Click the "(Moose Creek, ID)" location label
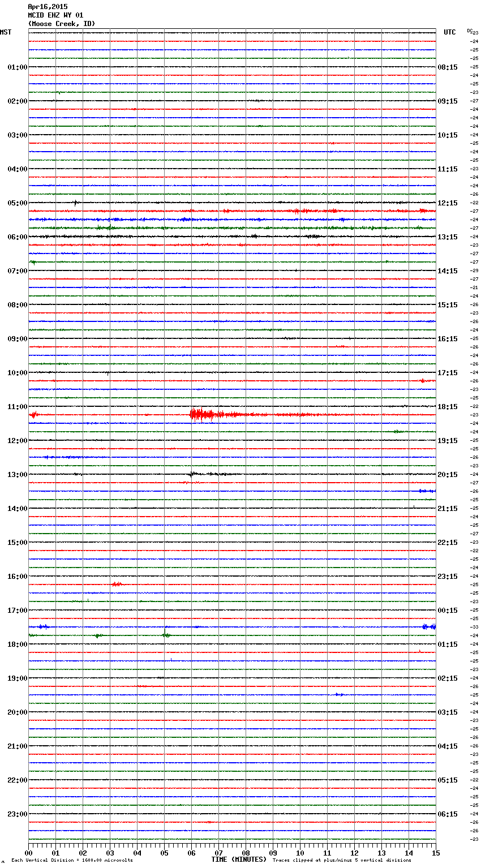 tap(62, 24)
